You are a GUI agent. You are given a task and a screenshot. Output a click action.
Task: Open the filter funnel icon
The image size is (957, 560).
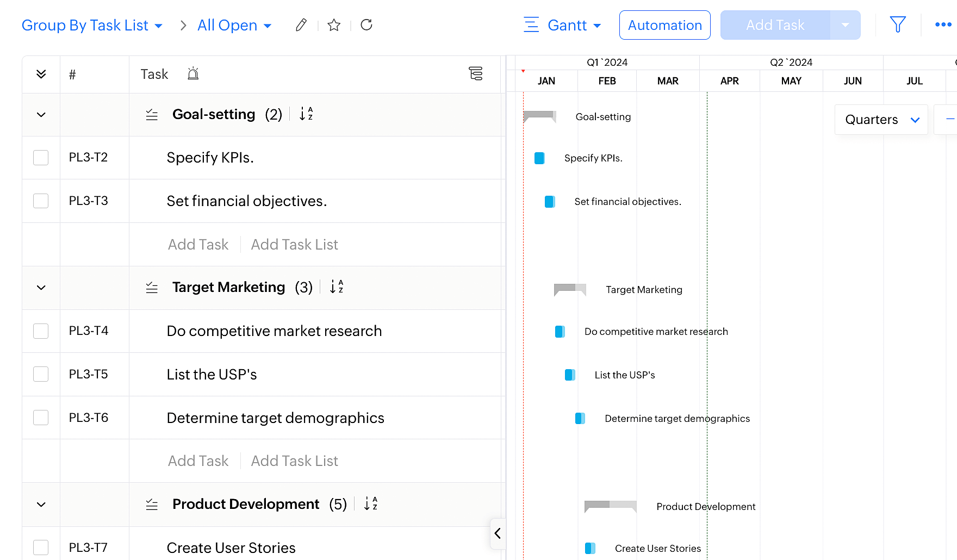(898, 24)
